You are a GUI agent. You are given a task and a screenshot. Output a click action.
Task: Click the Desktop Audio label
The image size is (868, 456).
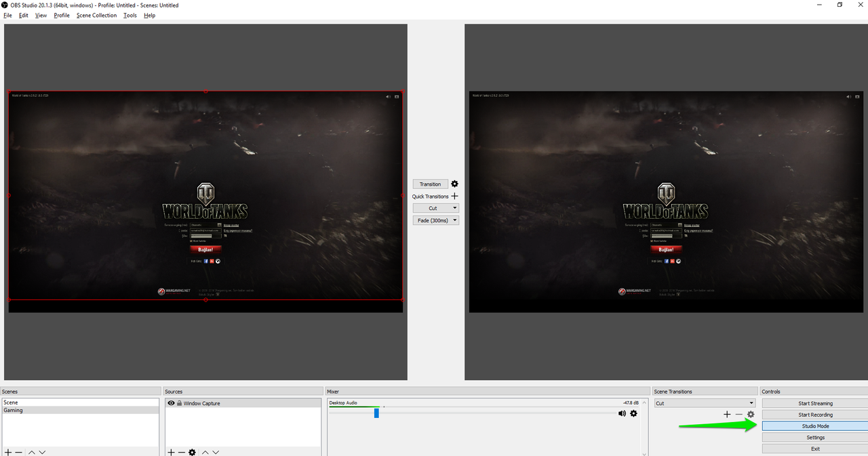(343, 402)
